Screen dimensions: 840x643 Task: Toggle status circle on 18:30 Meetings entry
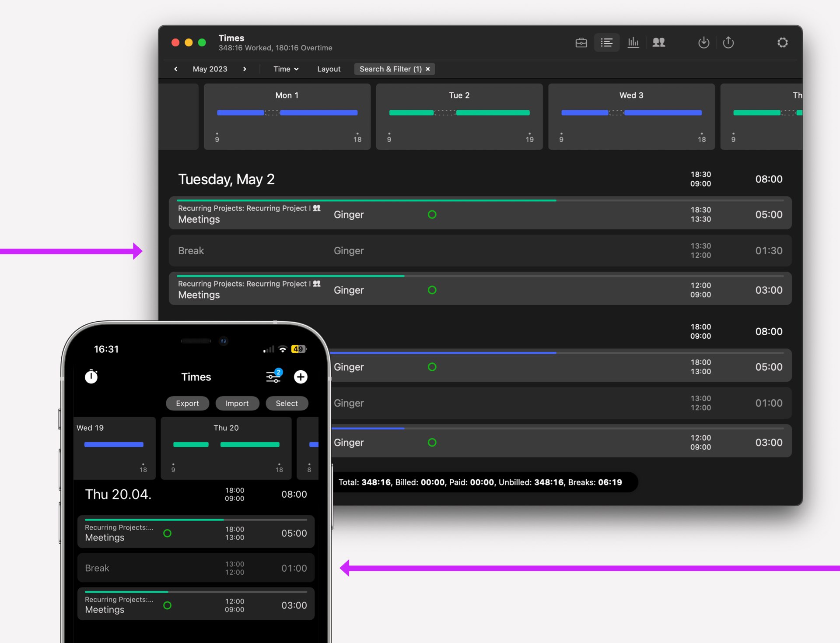[x=432, y=214]
